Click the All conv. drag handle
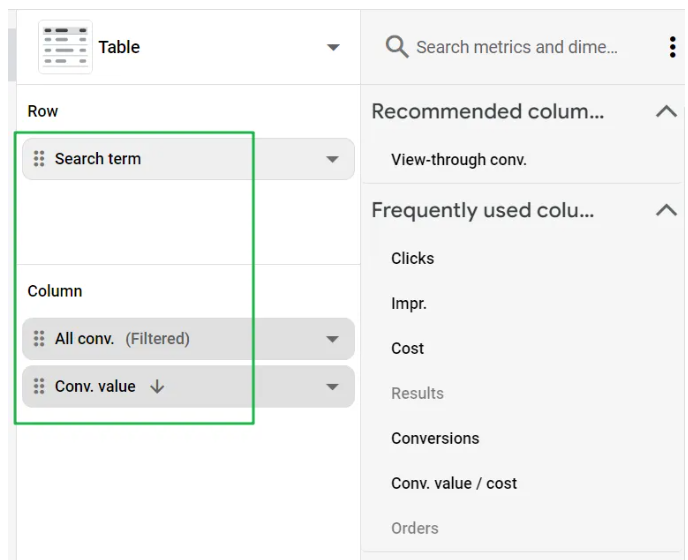The image size is (688, 560). (39, 339)
